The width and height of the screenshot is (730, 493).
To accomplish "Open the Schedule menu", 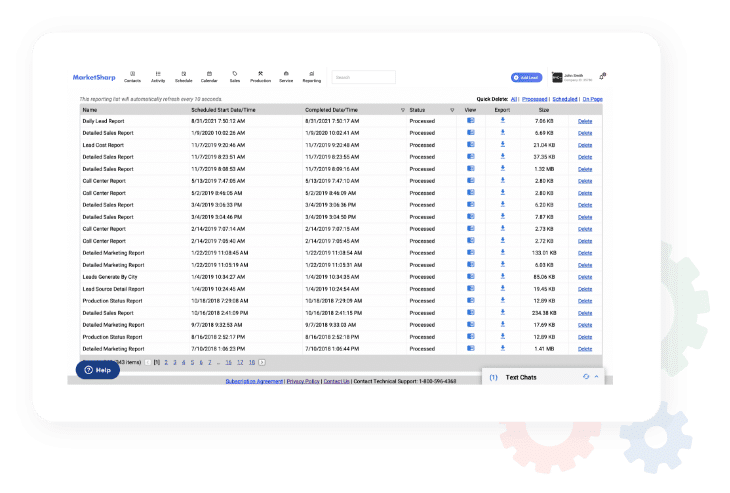I will pos(184,77).
